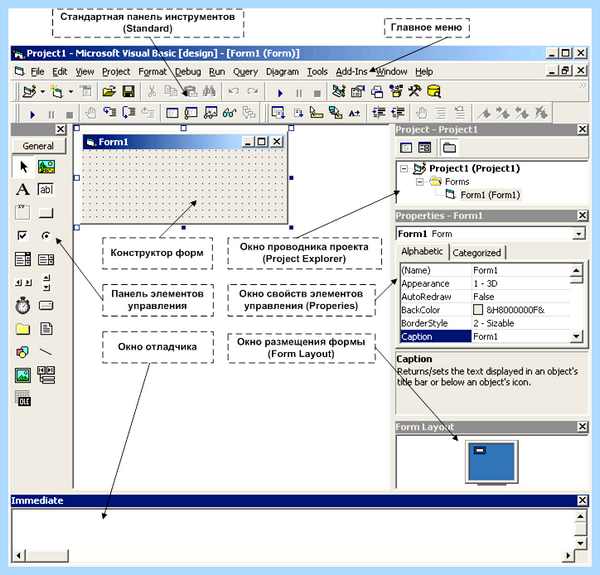Show the Toolbox via hammer-and-wrench icon
The width and height of the screenshot is (600, 575).
click(414, 91)
